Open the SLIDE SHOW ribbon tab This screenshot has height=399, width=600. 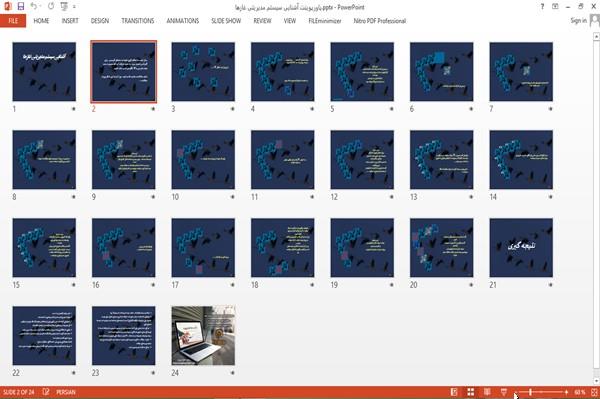pyautogui.click(x=226, y=21)
